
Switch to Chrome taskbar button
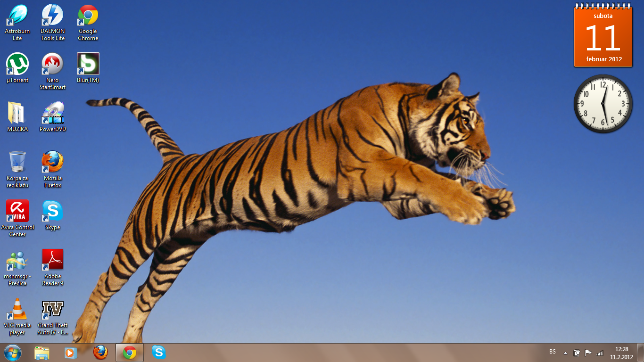130,353
